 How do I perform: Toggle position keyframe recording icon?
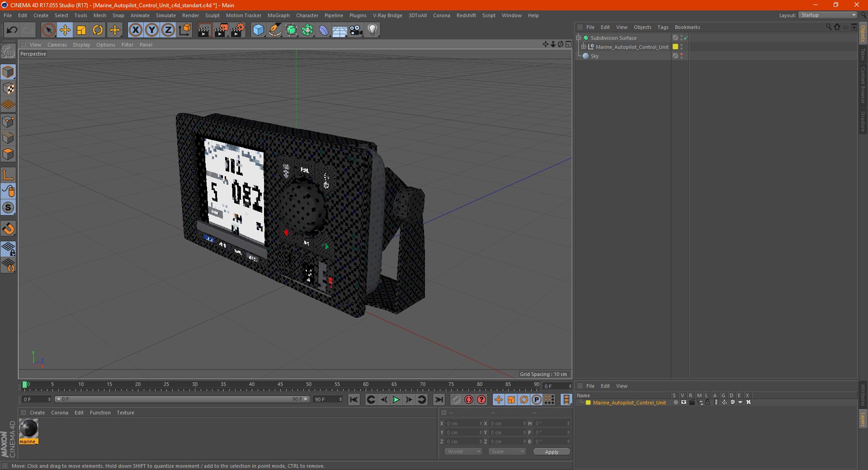pyautogui.click(x=498, y=399)
